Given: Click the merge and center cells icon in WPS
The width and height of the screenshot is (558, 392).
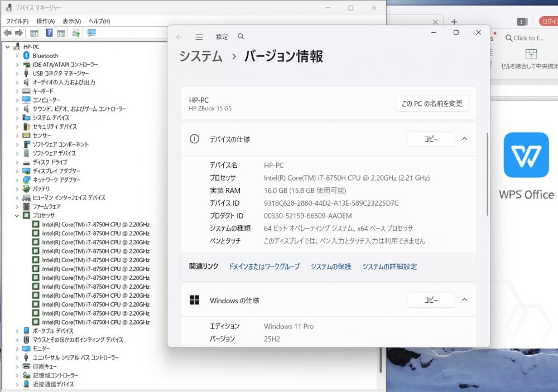Looking at the screenshot, I should coord(531,54).
